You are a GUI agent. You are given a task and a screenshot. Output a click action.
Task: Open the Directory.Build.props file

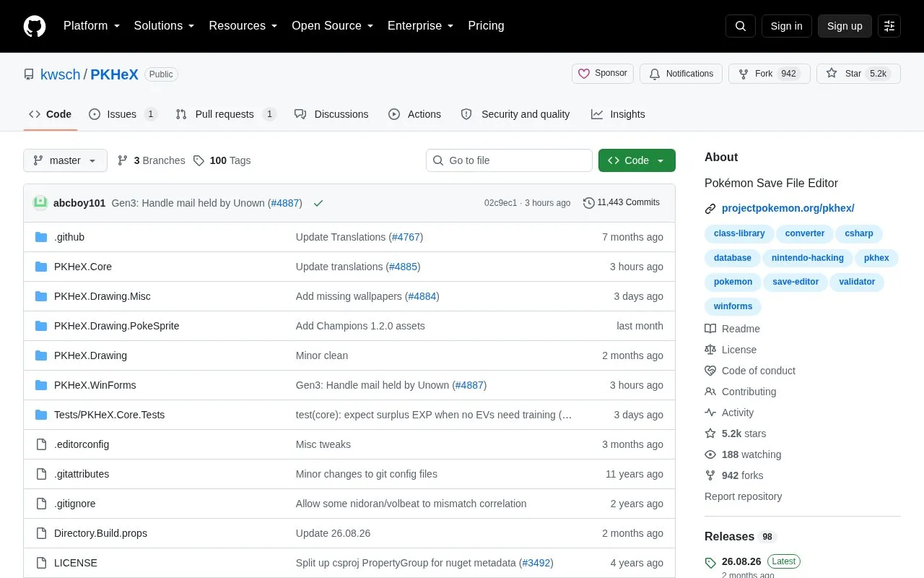coord(100,533)
